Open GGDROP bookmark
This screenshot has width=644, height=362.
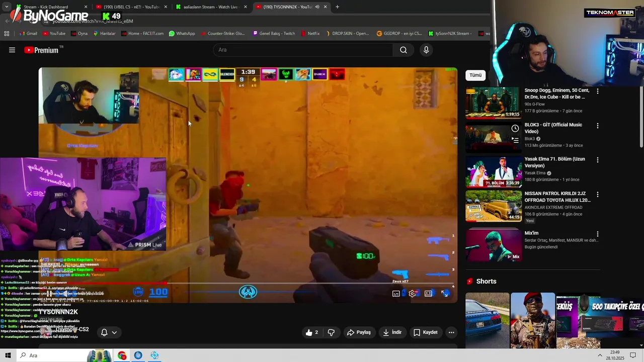[399, 34]
